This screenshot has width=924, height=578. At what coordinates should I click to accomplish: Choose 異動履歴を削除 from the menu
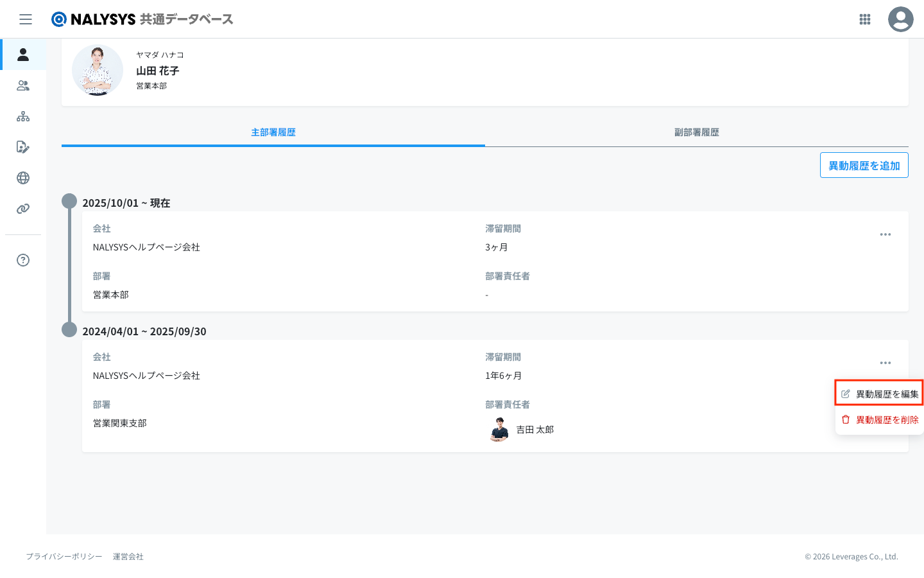(x=880, y=419)
